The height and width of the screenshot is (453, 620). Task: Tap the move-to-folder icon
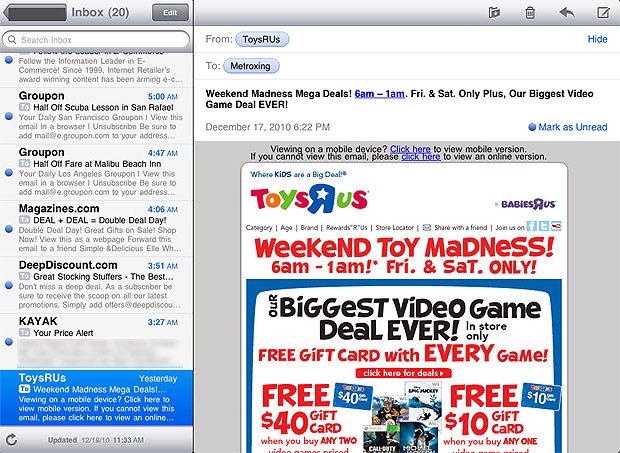coord(494,13)
